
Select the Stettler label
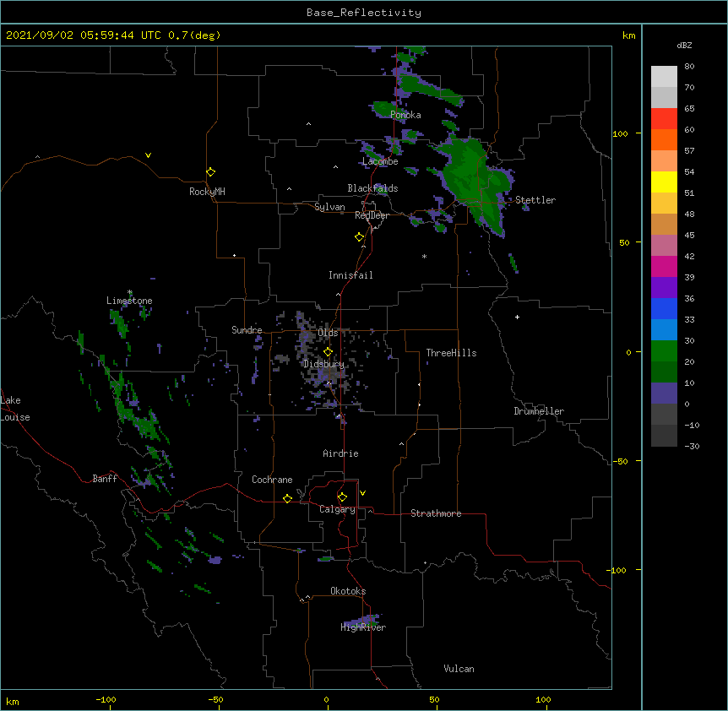click(535, 200)
